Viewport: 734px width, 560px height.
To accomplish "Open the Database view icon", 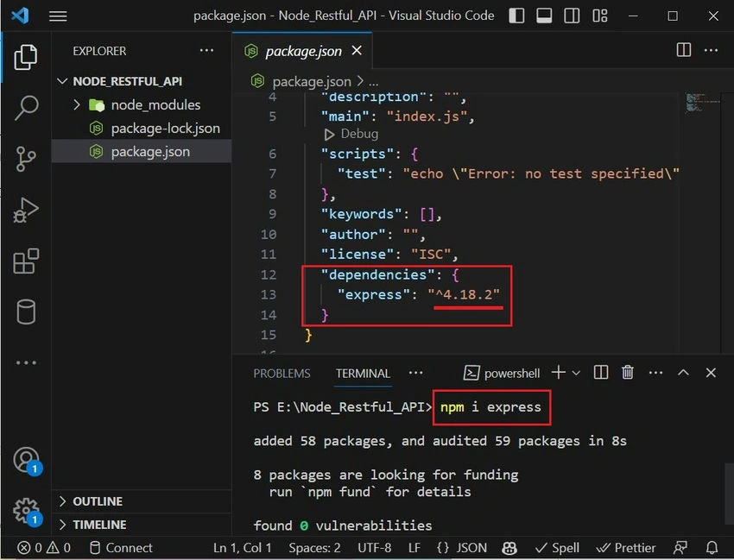I will tap(26, 311).
